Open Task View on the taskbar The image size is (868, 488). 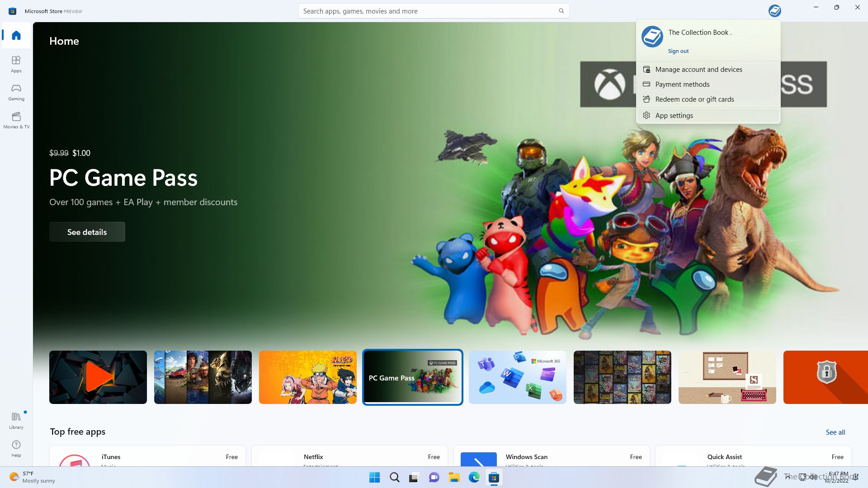(414, 477)
